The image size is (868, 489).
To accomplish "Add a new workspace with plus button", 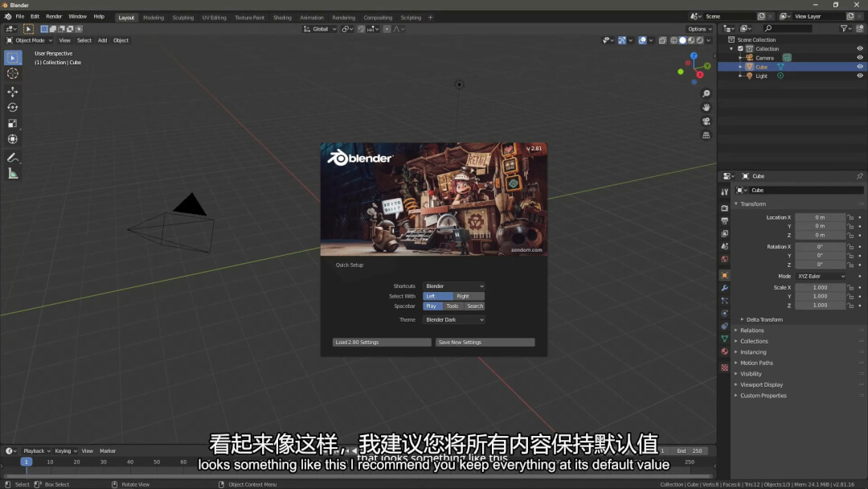I will pos(431,18).
